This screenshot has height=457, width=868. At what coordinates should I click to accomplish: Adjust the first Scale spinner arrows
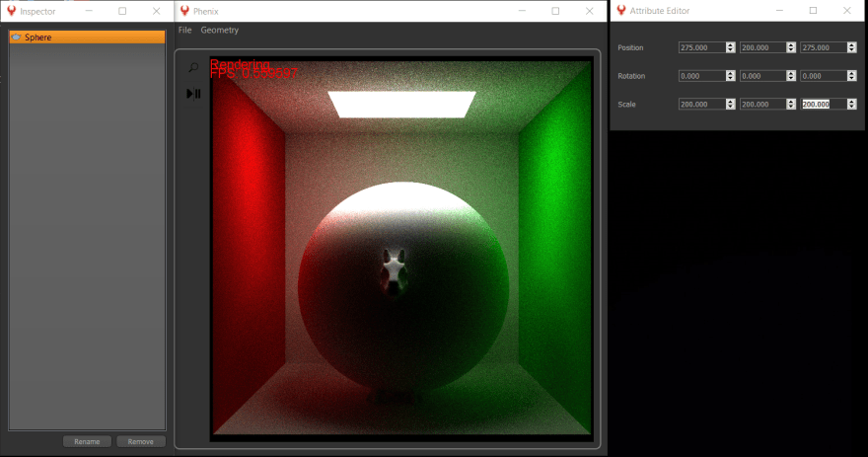click(x=730, y=104)
